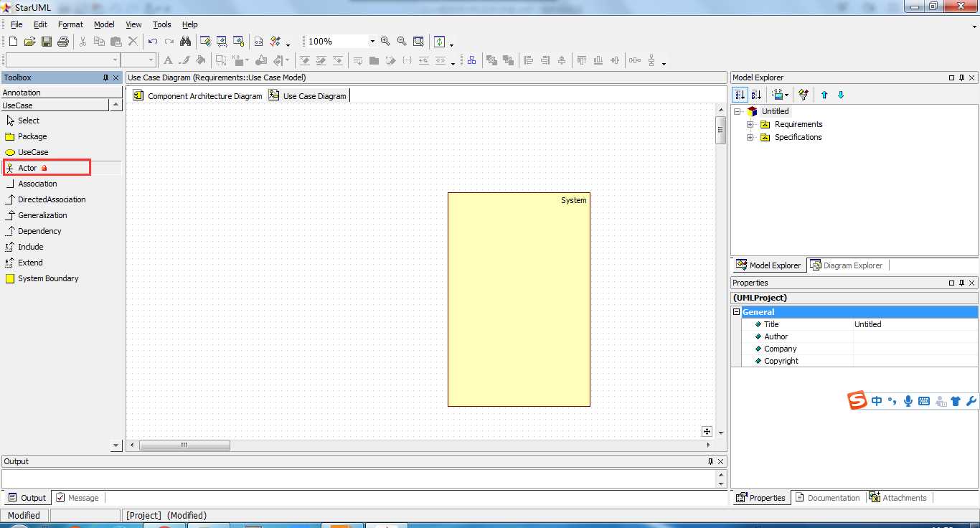Click the Zoom In magnifier icon
The width and height of the screenshot is (980, 528).
tap(385, 42)
